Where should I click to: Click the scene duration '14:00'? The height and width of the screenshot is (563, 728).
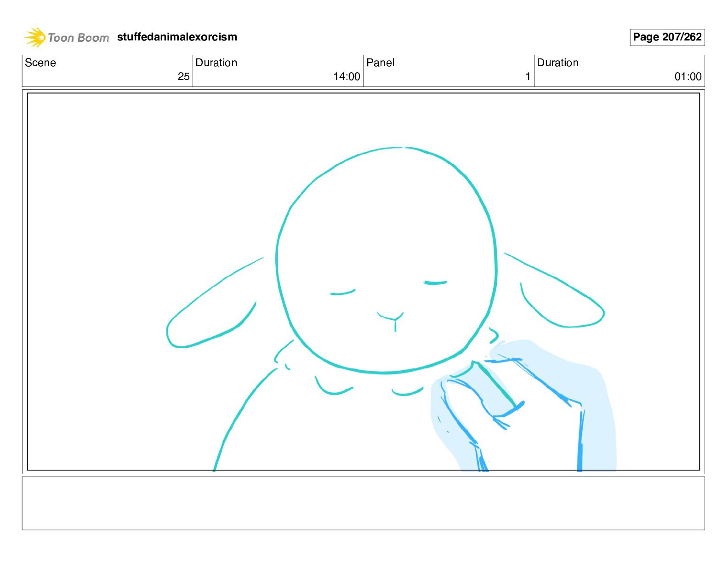347,76
